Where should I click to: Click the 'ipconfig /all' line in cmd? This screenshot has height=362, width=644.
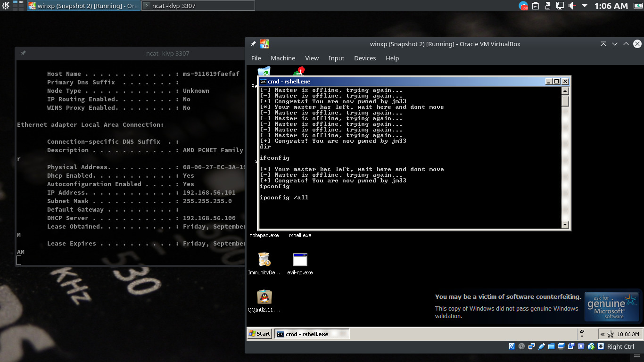coord(284,197)
